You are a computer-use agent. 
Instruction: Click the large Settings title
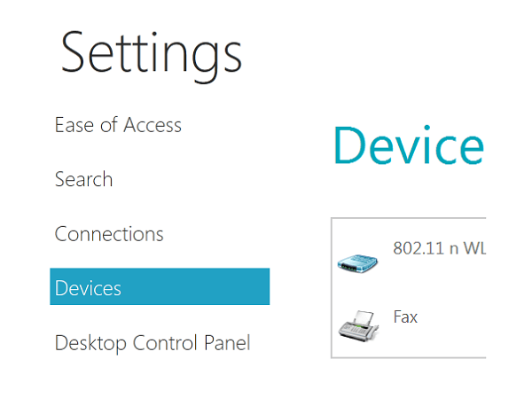pos(151,51)
